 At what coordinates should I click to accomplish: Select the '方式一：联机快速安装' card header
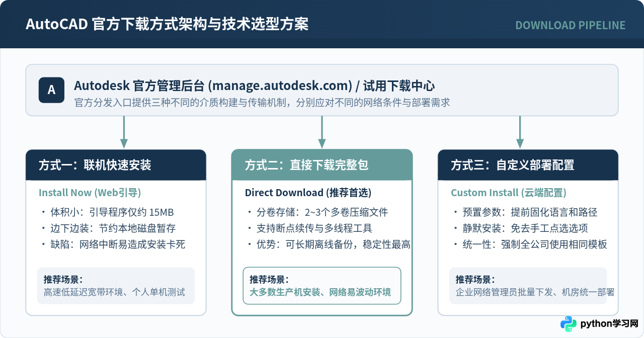click(x=116, y=165)
